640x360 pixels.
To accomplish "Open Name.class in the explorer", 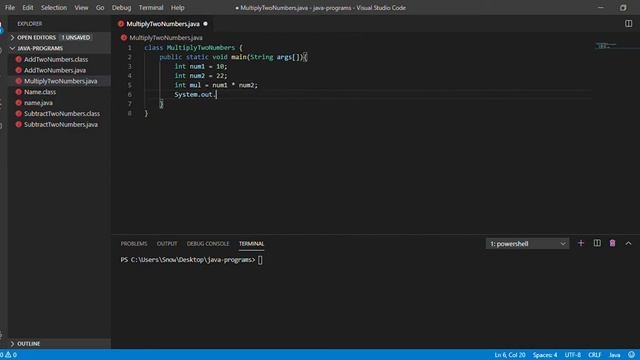I will click(40, 92).
